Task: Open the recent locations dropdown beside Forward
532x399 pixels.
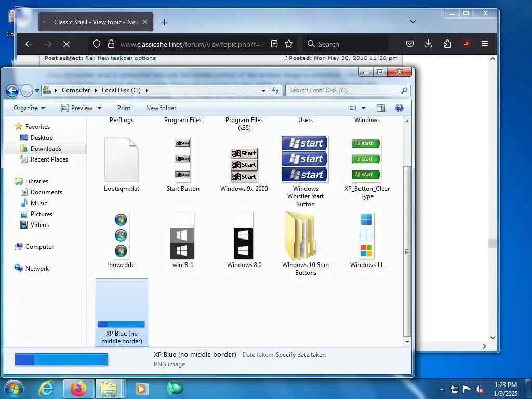Action: coord(37,91)
